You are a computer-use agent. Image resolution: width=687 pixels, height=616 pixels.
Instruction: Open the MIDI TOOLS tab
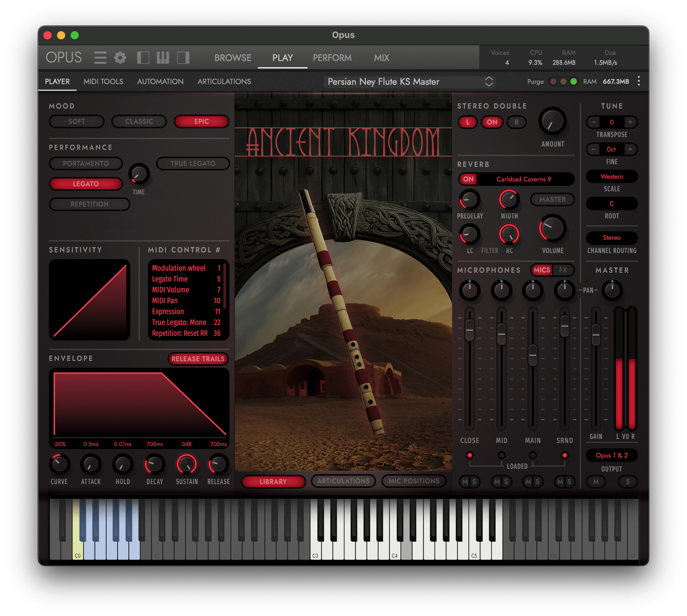(103, 81)
